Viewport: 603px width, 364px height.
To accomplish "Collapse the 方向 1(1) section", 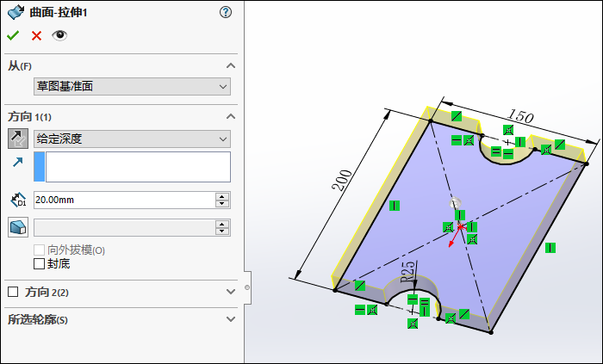I will point(231,116).
